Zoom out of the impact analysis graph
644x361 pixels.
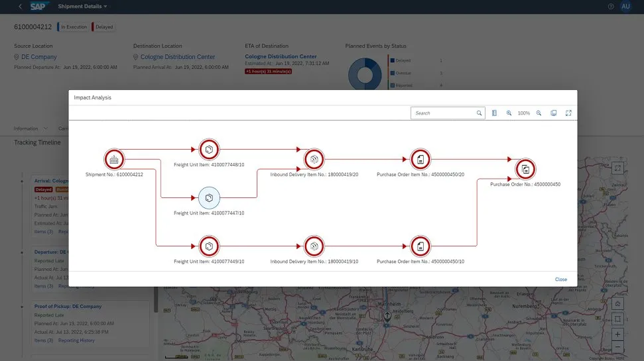pyautogui.click(x=539, y=113)
